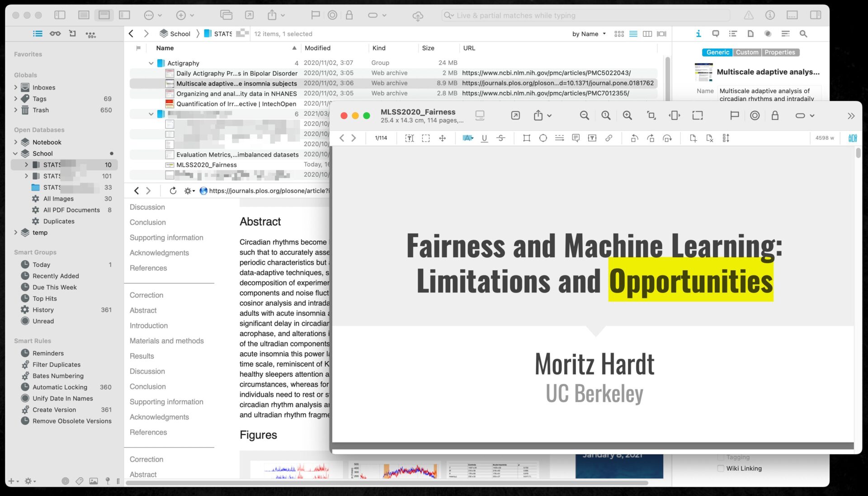Screen dimensions: 868x496
Task: Toggle the flag in PDF window toolbar
Action: click(734, 116)
